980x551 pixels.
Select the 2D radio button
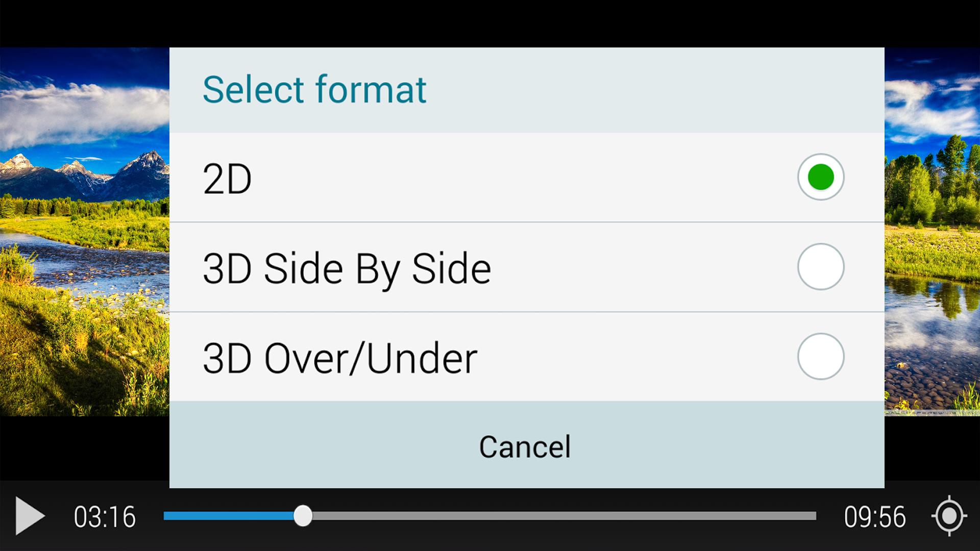(821, 177)
